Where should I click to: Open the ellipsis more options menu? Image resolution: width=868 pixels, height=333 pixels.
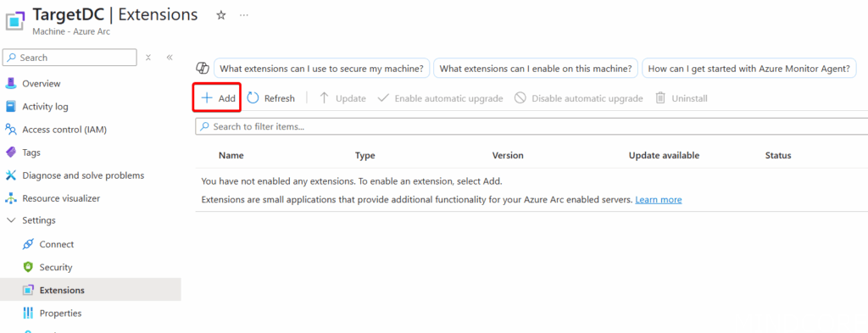click(x=244, y=15)
